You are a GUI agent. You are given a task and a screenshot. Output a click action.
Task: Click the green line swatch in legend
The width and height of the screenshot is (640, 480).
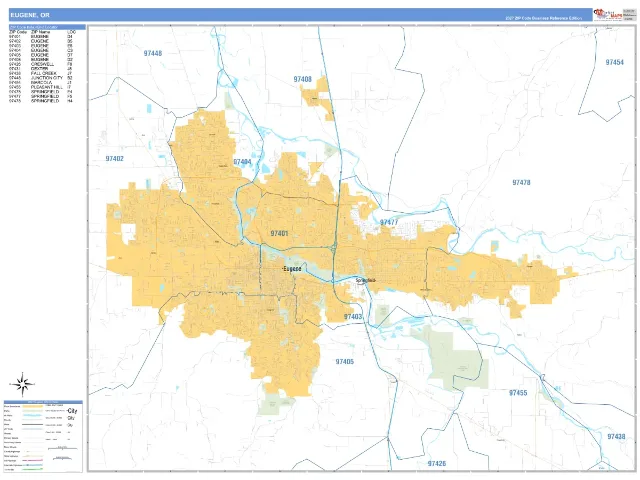coord(33,469)
